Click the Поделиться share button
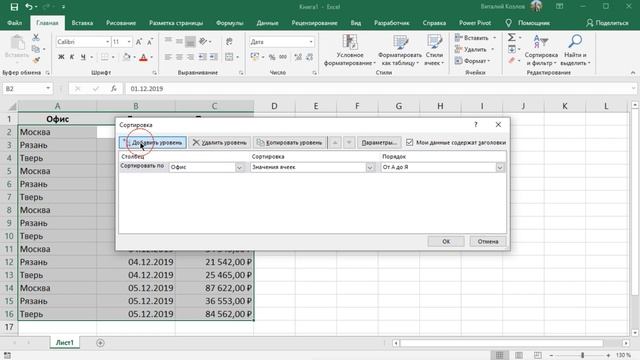 pos(607,23)
